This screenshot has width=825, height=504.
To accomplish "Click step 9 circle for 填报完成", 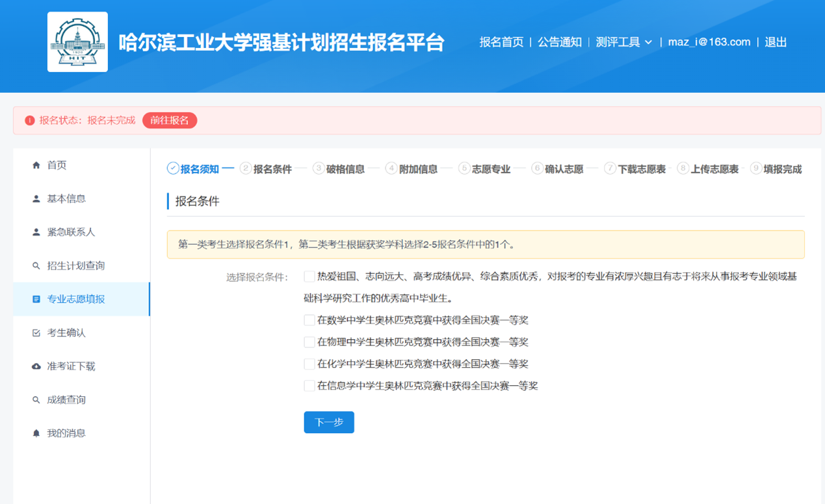I will point(755,168).
